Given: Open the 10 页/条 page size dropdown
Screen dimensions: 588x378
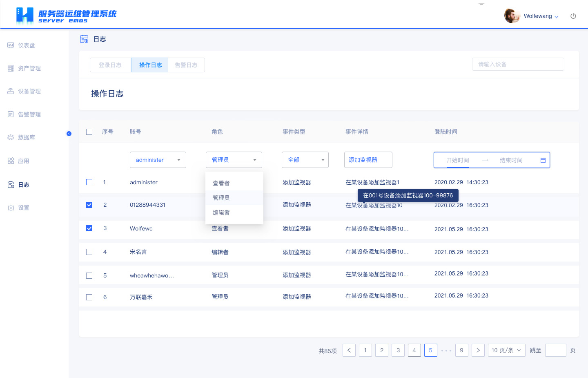Looking at the screenshot, I should tap(506, 350).
